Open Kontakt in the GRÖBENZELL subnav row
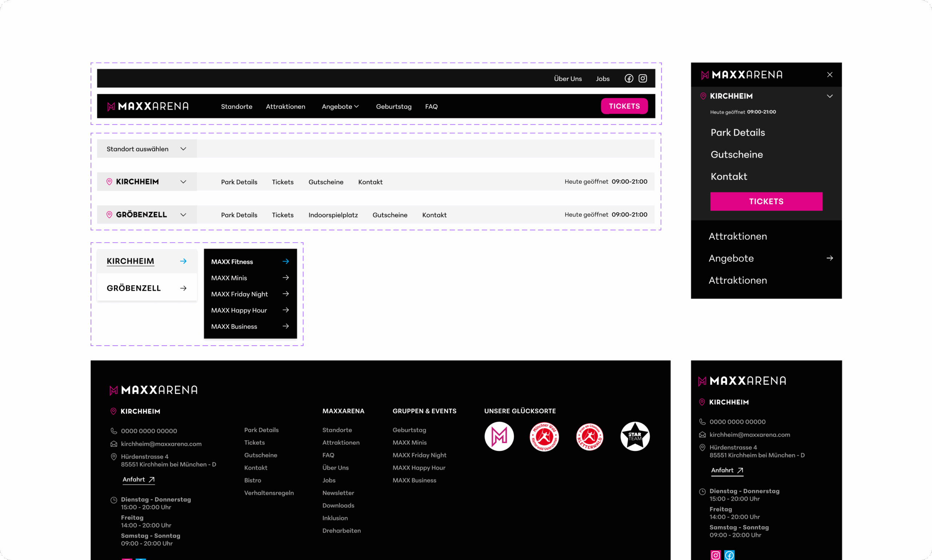932x560 pixels. 434,215
